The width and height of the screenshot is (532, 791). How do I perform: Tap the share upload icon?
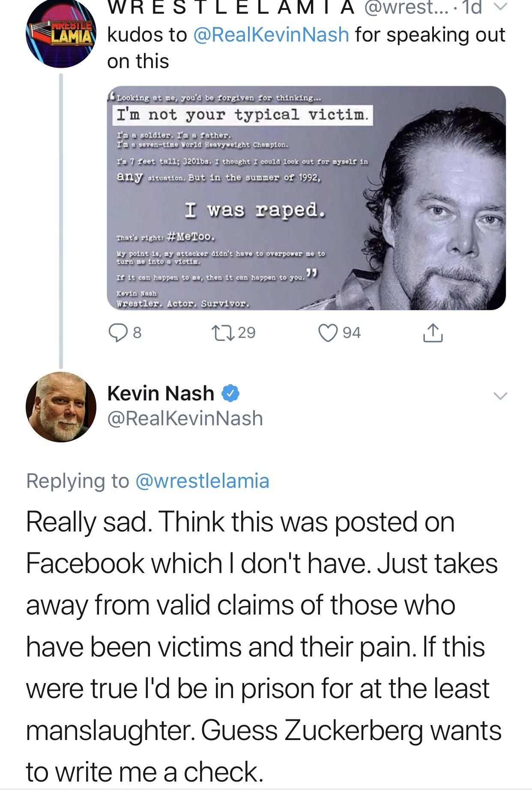click(433, 333)
